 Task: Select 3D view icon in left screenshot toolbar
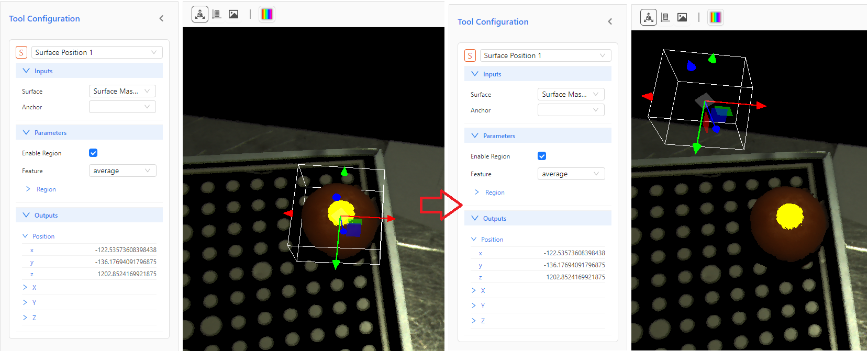(x=200, y=14)
